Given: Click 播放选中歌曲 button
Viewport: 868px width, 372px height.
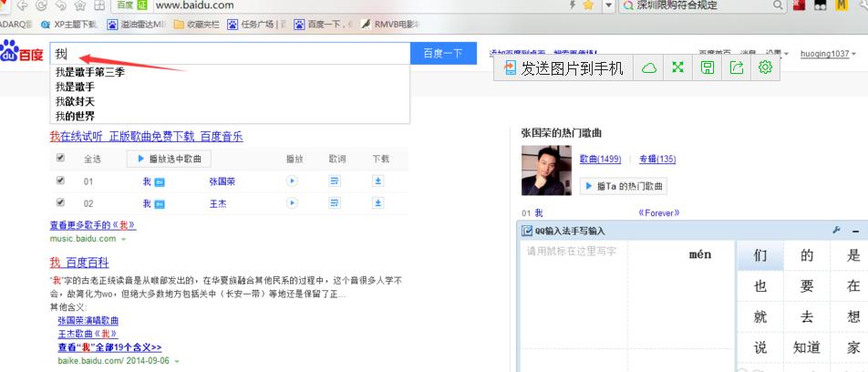Looking at the screenshot, I should tap(169, 159).
